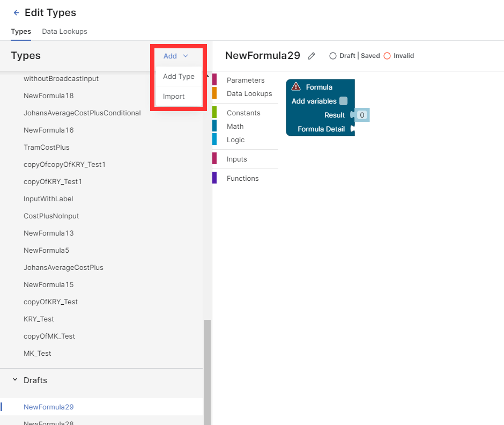Open the Inputs block category
504x425 pixels.
point(236,159)
